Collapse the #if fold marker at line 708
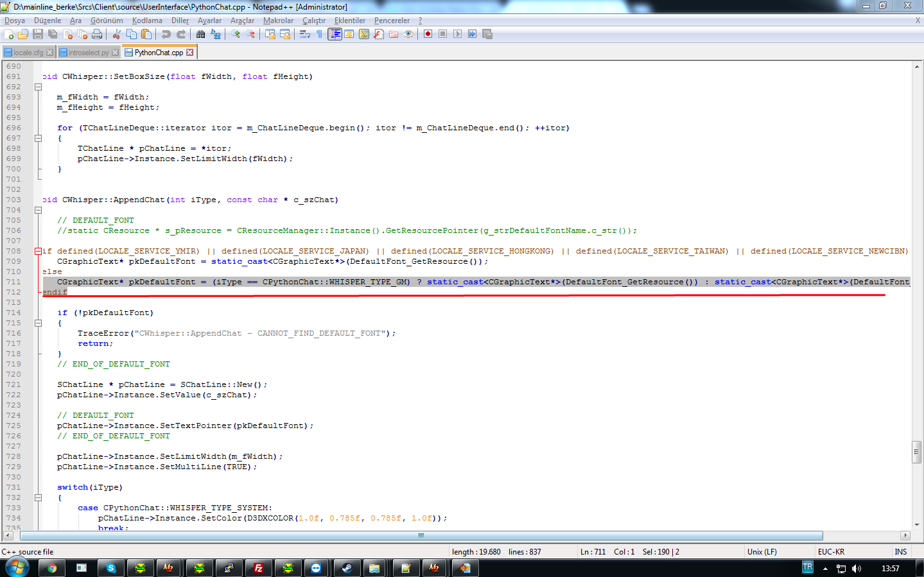The width and height of the screenshot is (924, 577). [x=38, y=251]
